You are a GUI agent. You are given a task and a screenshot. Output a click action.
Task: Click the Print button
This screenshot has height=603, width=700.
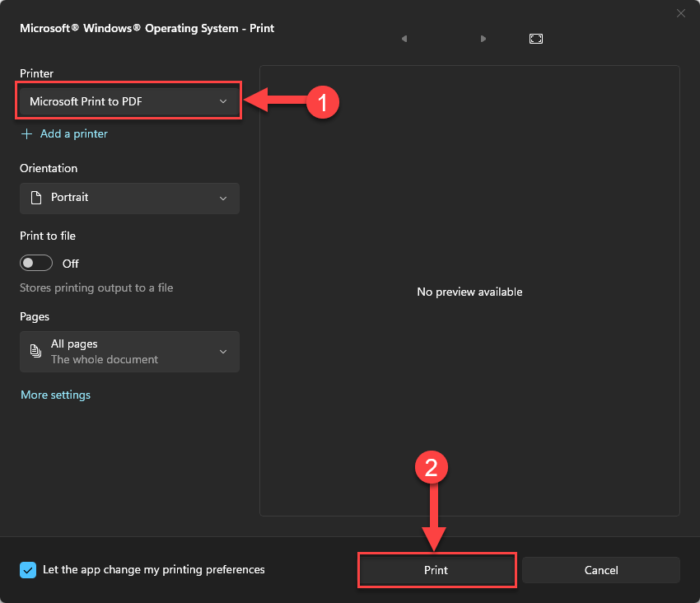point(437,570)
